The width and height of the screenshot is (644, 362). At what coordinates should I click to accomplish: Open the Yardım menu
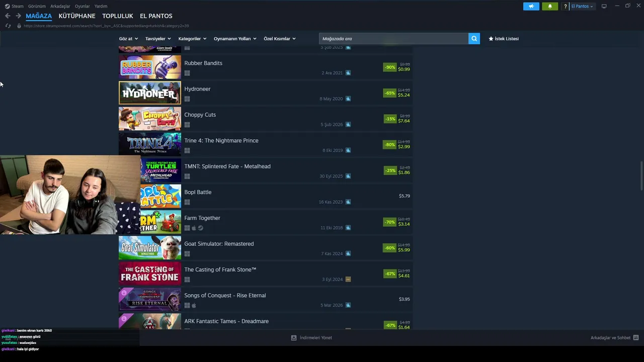point(101,7)
